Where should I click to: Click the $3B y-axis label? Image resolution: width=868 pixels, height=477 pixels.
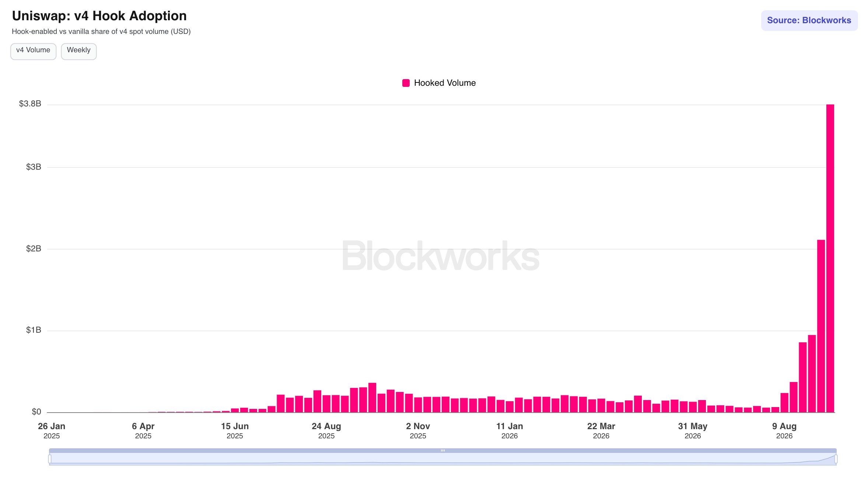click(34, 167)
